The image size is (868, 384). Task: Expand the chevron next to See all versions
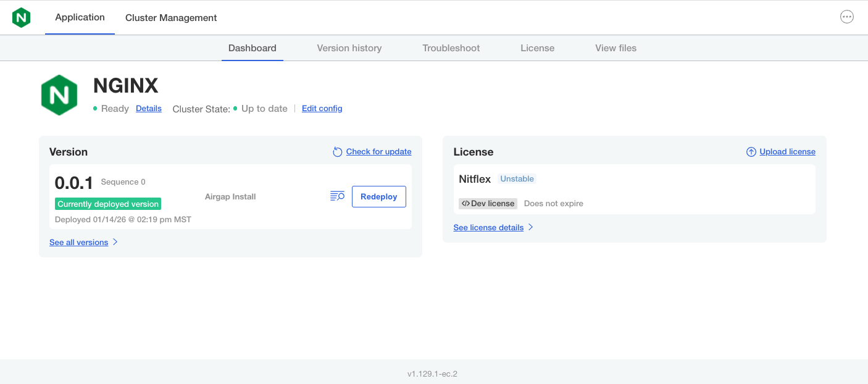pos(114,242)
